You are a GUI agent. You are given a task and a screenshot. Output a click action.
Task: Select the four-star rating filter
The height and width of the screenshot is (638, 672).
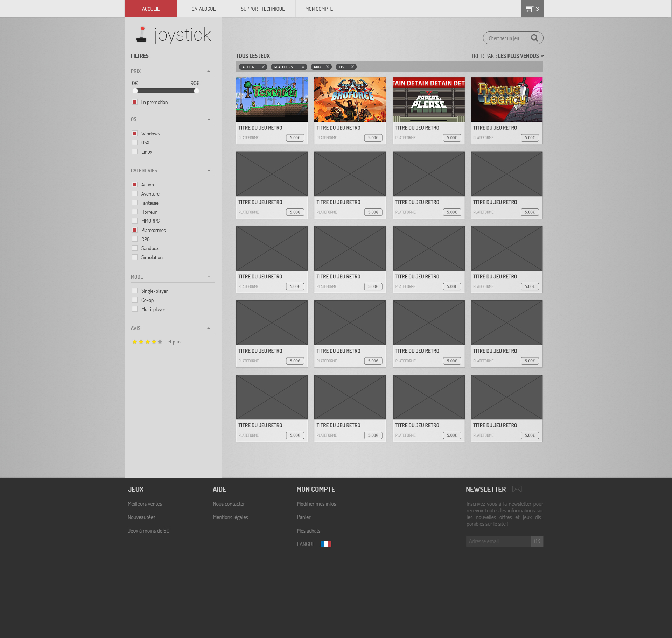tap(154, 342)
